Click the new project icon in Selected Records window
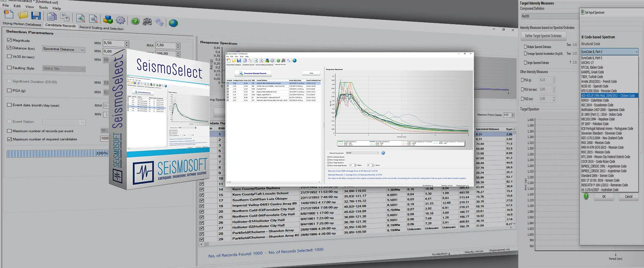Viewport: 644px width, 268px height. (228, 61)
